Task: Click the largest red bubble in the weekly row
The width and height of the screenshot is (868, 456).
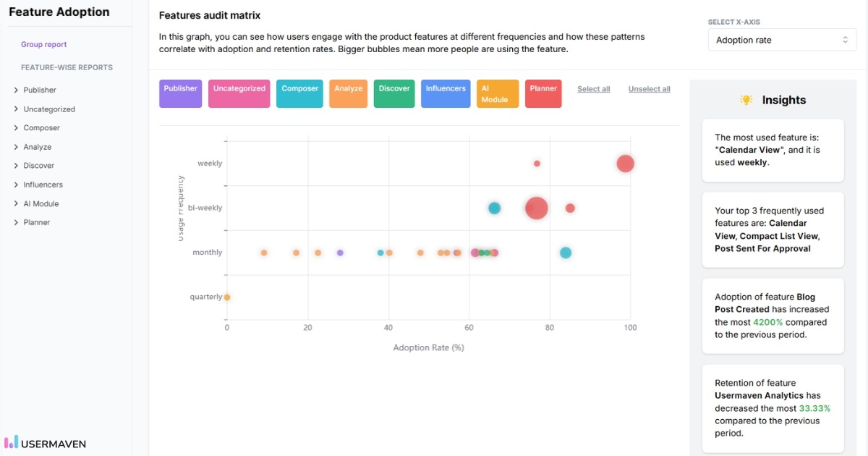Action: [625, 164]
